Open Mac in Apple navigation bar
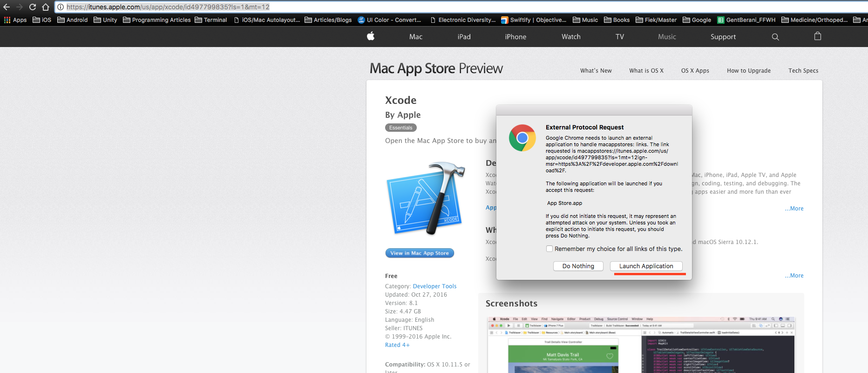 [416, 37]
